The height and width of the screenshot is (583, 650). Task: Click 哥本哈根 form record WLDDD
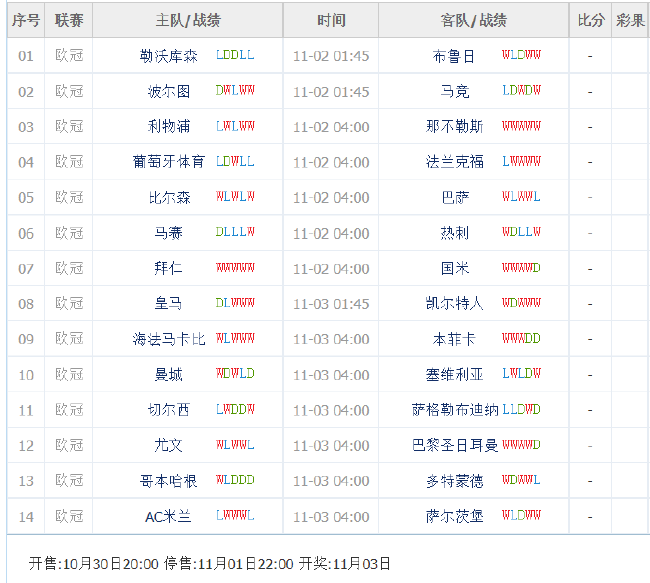pos(235,480)
